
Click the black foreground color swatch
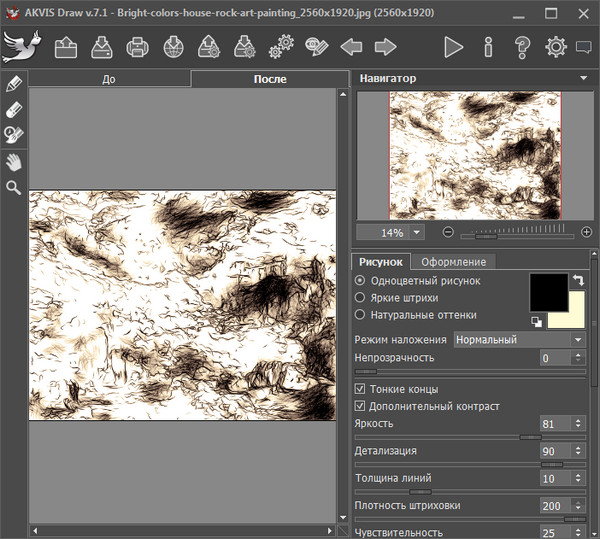[547, 293]
